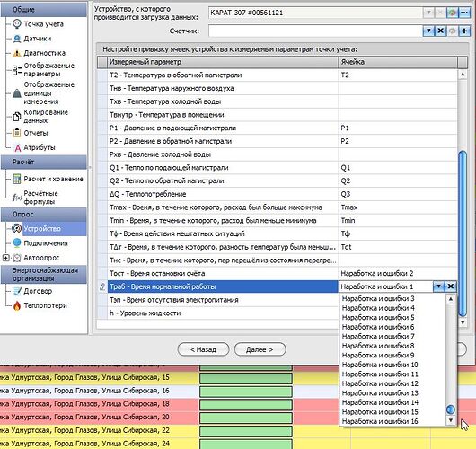Select Атрибуты letter icon

pos(18,148)
